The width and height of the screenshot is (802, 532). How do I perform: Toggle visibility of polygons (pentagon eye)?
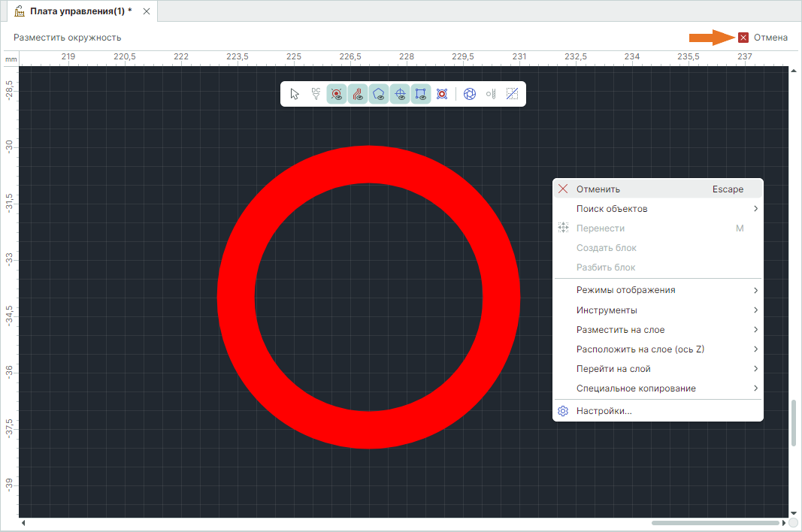tap(380, 94)
